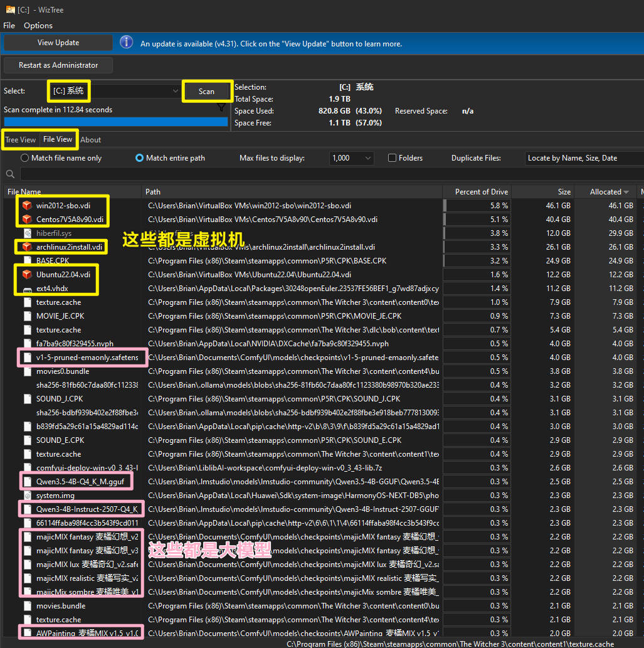Click the file icon of SOUND_J.CPK
This screenshot has width=644, height=648.
(27, 399)
